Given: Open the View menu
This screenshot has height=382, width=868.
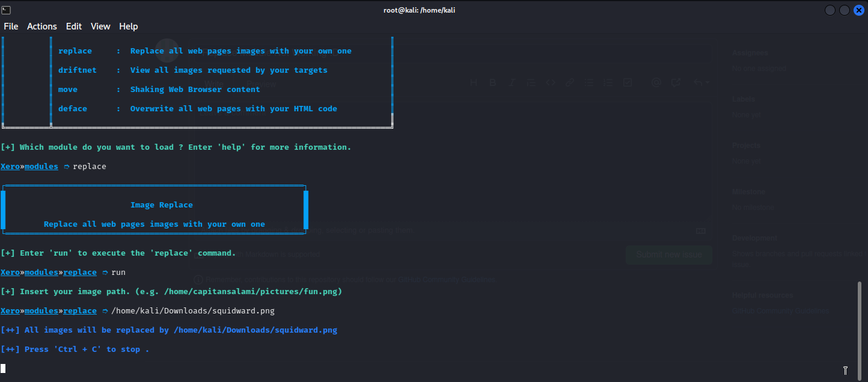Looking at the screenshot, I should coord(100,26).
